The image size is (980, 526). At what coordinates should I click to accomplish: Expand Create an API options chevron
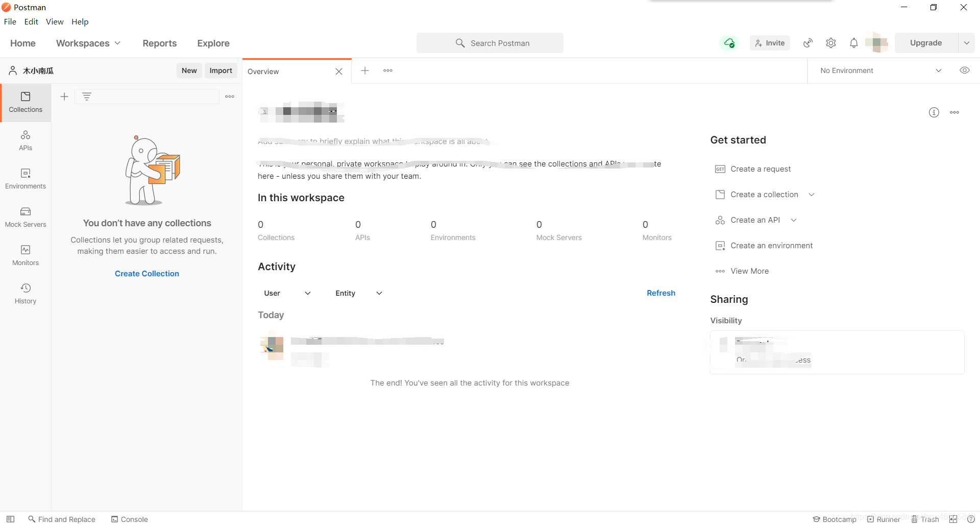pos(794,220)
